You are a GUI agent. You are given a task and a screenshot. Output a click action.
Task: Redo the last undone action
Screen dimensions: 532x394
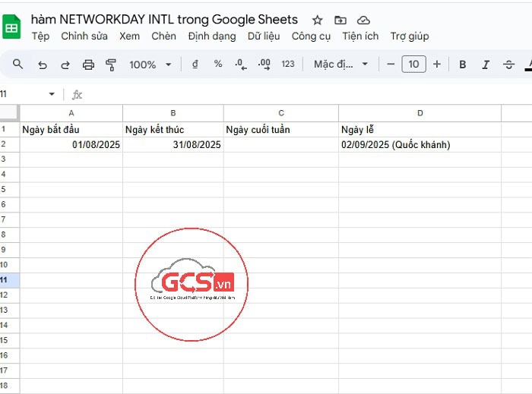coord(65,65)
